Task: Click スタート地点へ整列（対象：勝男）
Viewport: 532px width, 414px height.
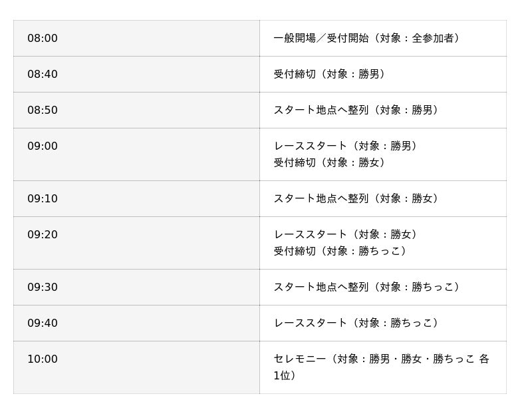Action: click(358, 110)
